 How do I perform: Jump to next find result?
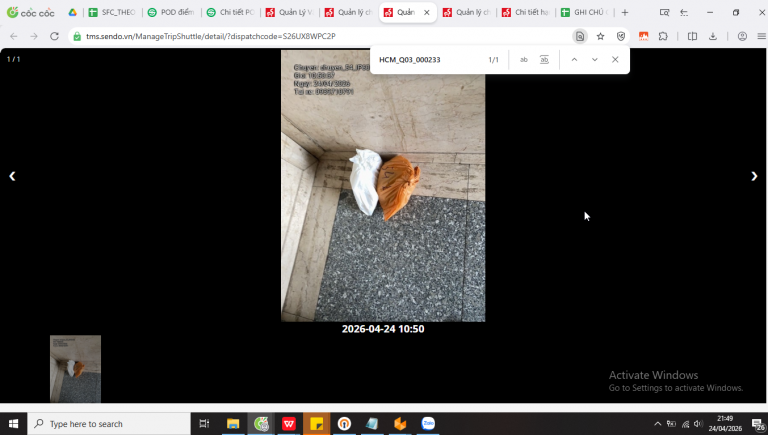point(595,60)
